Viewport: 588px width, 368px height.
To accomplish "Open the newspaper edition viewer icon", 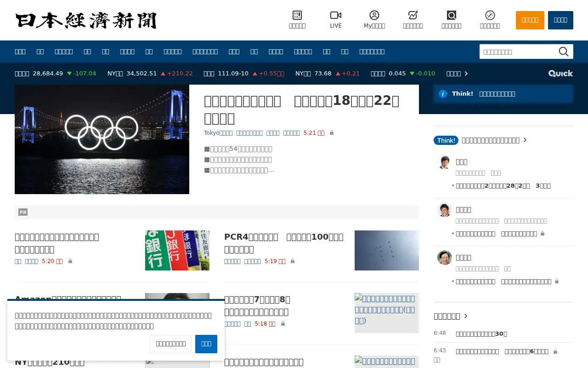I will 297,15.
